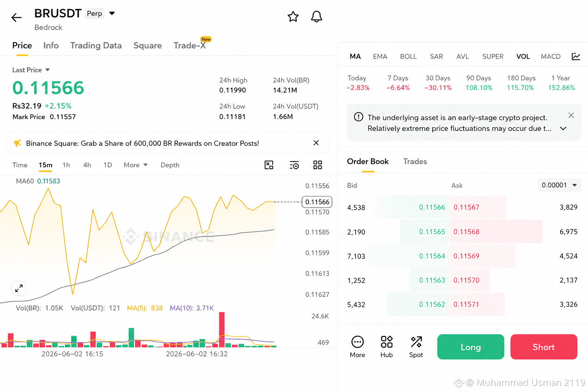Select the Price tab
This screenshot has height=392, width=588.
22,46
